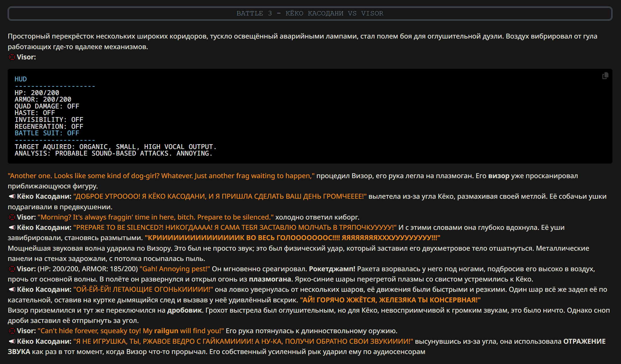This screenshot has height=364, width=621.
Task: Click the megaphone icon beside "PREPARE TO BE SILENCED?!"
Action: pyautogui.click(x=12, y=228)
